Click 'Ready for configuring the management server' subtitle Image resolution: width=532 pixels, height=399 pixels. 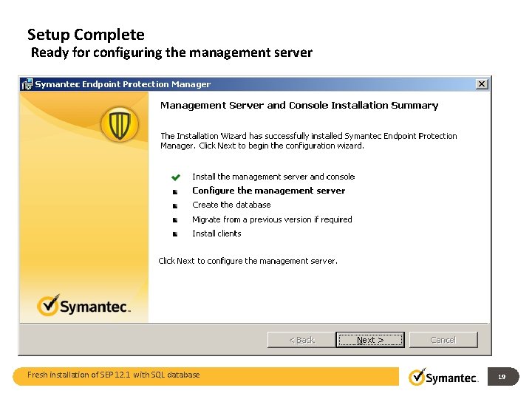[171, 53]
